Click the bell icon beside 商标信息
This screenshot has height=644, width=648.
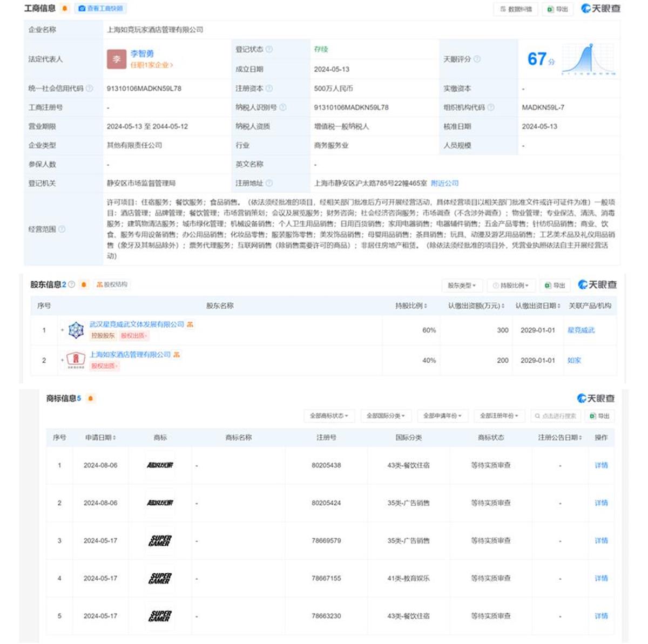pos(91,398)
